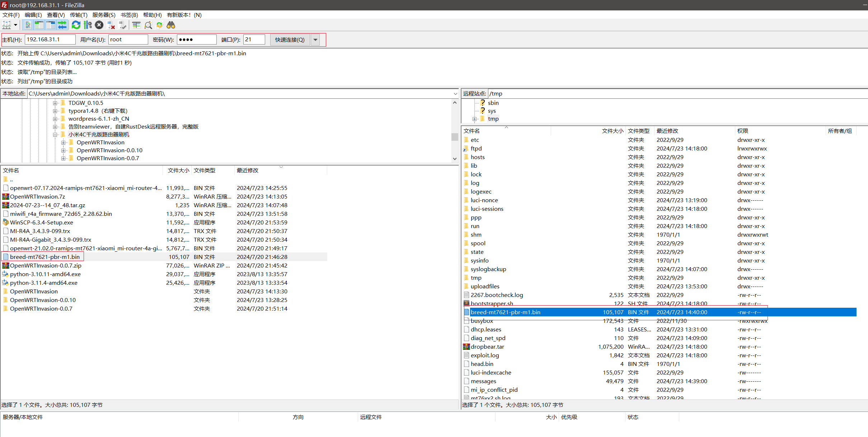Click binoculars recursive file search icon

tap(171, 25)
